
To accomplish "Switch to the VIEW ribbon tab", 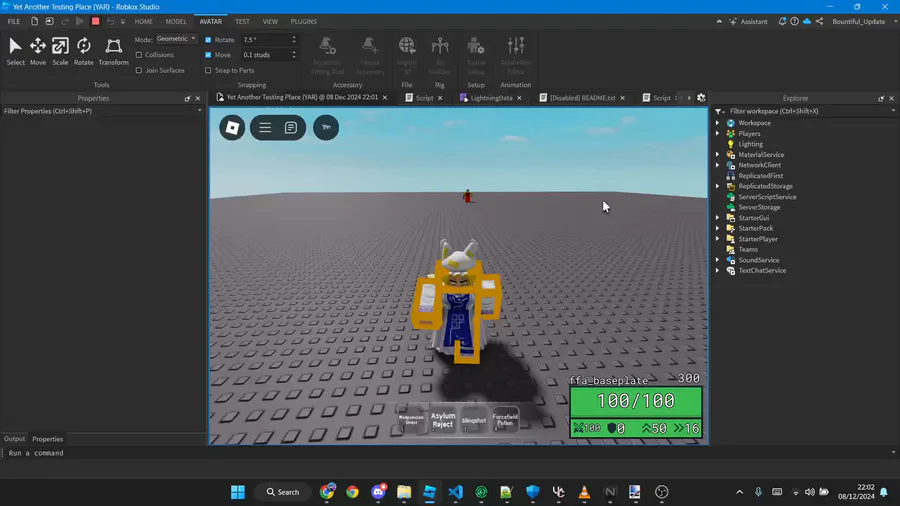I will coord(270,21).
